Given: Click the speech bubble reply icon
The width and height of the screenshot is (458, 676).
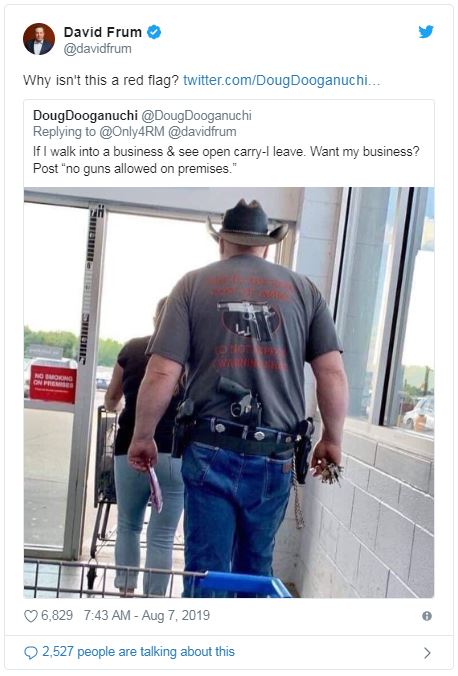Looking at the screenshot, I should point(31,653).
